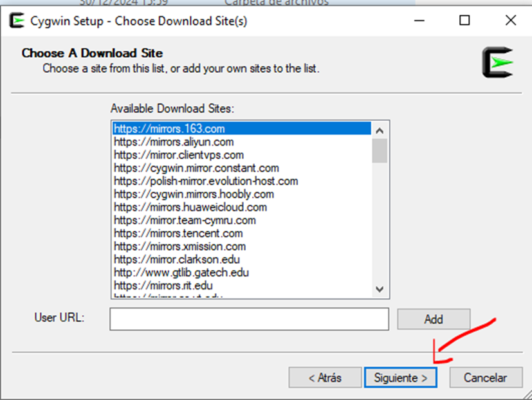The image size is (532, 400).
Task: Go back with the Atrás button
Action: click(324, 378)
